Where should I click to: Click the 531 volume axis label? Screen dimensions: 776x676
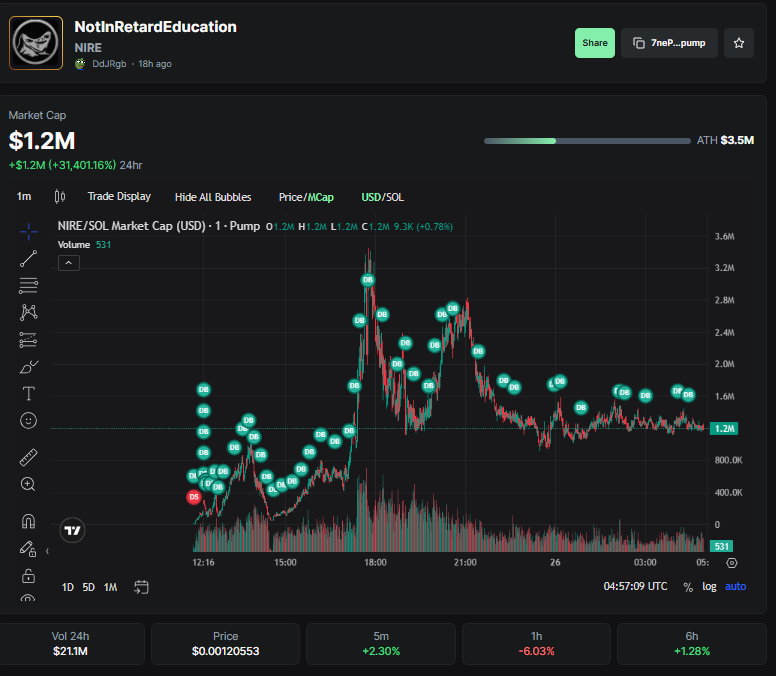point(722,546)
